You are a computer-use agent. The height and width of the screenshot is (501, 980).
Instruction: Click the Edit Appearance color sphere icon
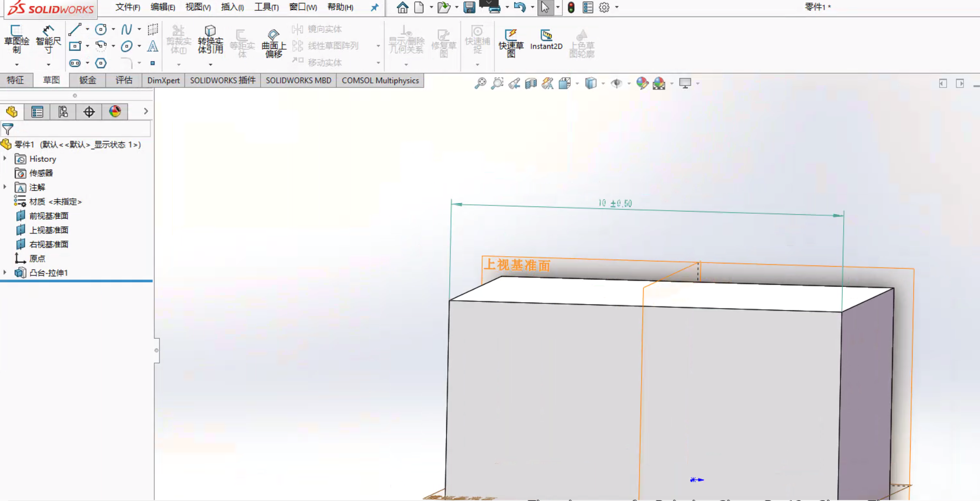(642, 83)
